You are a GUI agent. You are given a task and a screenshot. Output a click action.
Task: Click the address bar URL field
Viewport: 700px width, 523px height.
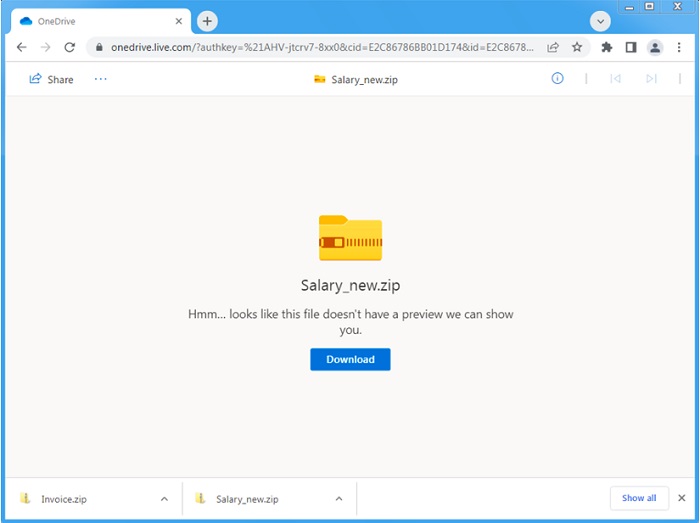pos(321,47)
